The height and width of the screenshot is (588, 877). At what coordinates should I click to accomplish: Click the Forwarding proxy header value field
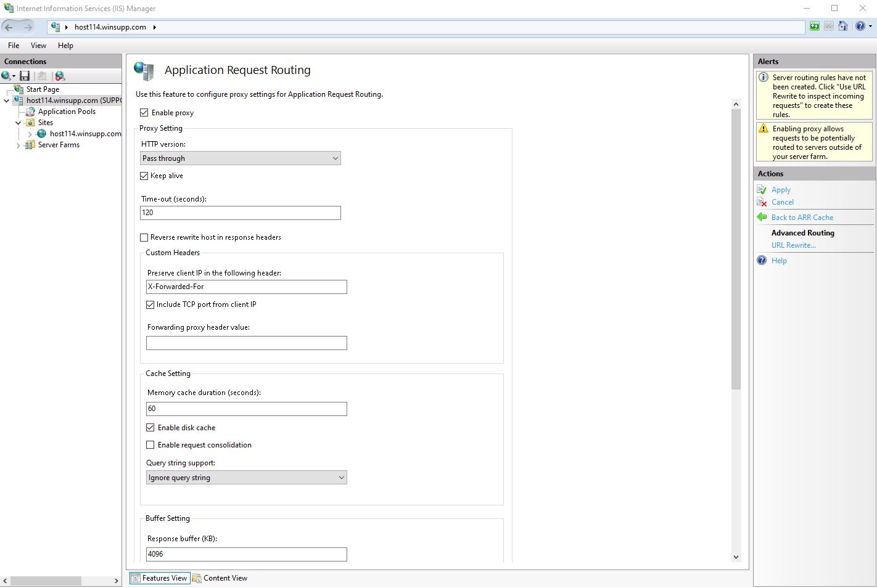click(247, 343)
